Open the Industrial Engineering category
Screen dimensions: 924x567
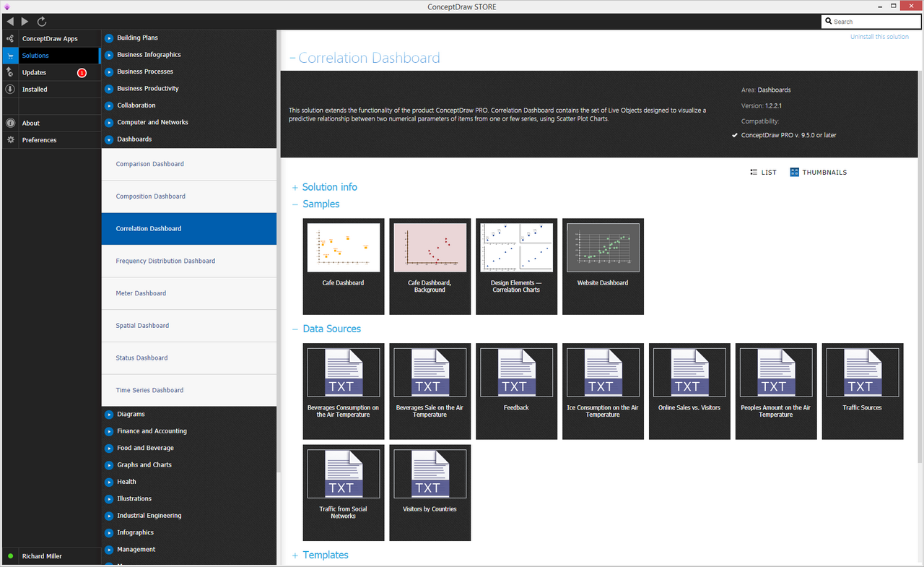149,516
